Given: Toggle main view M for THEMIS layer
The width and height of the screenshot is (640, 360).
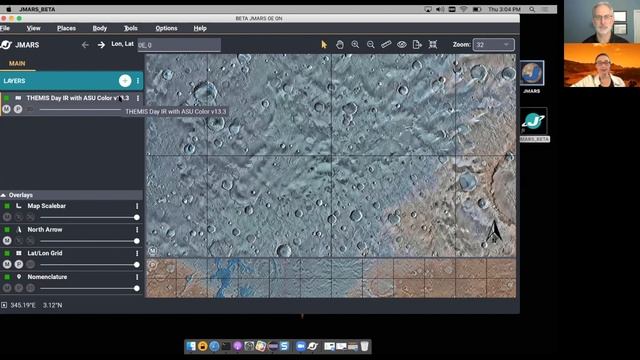Looking at the screenshot, I should [7, 109].
